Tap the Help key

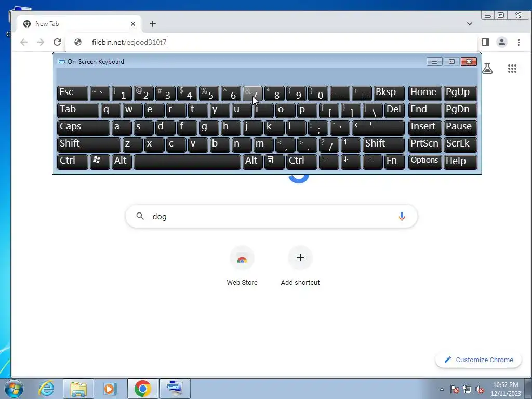pos(460,162)
